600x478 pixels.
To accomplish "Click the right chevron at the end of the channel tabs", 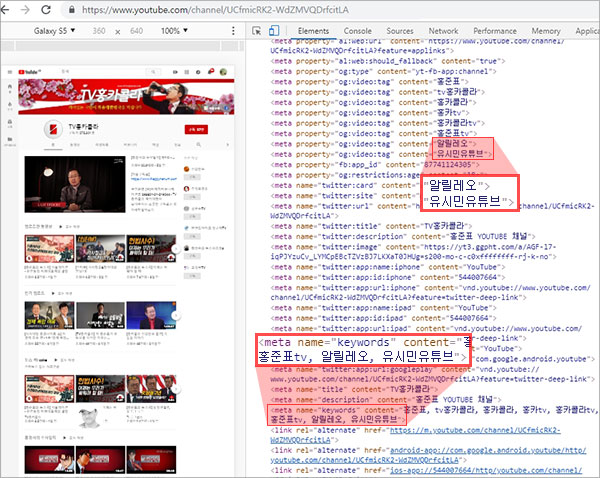I will (x=228, y=145).
